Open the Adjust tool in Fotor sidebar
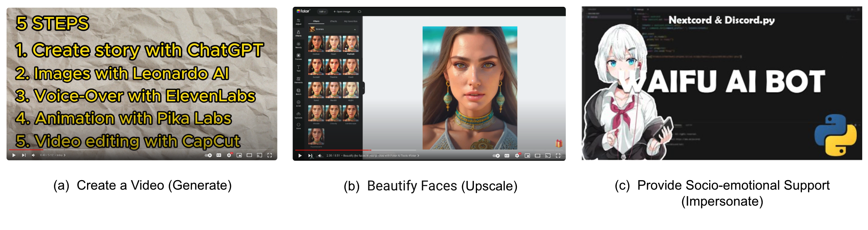The image size is (868, 230). [x=298, y=21]
